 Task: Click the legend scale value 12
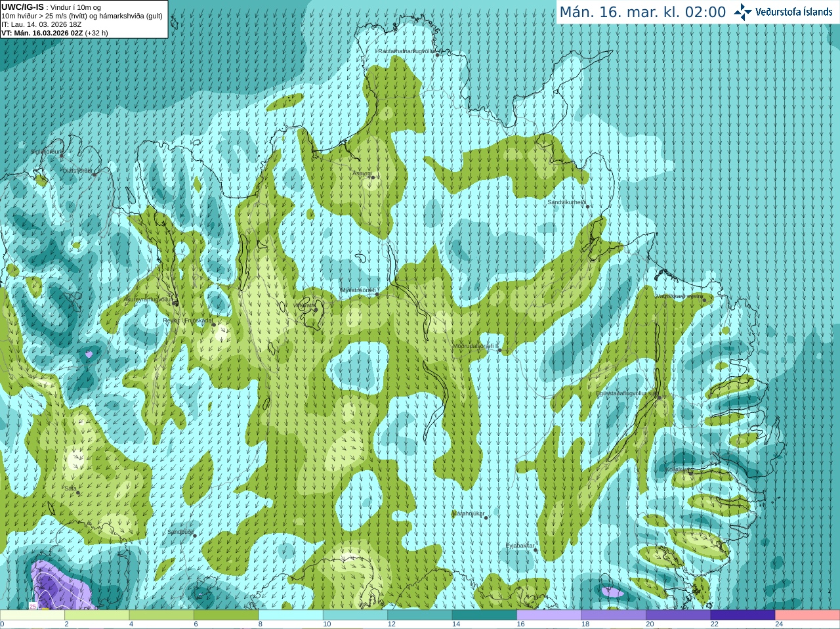tap(391, 624)
